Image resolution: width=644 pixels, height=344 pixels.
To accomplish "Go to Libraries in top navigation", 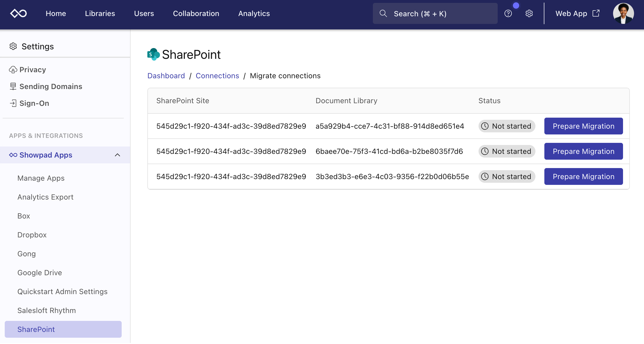I will (x=100, y=13).
